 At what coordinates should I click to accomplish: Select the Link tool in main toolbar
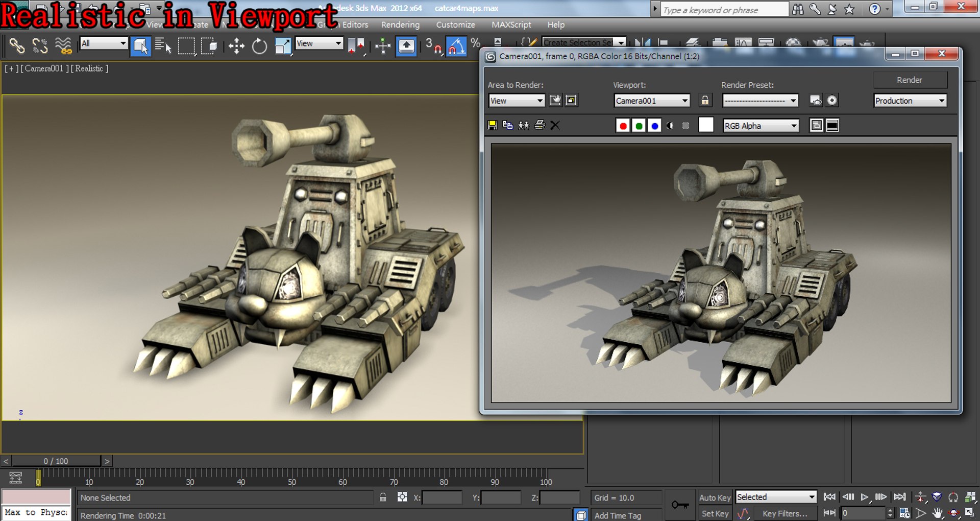point(17,46)
